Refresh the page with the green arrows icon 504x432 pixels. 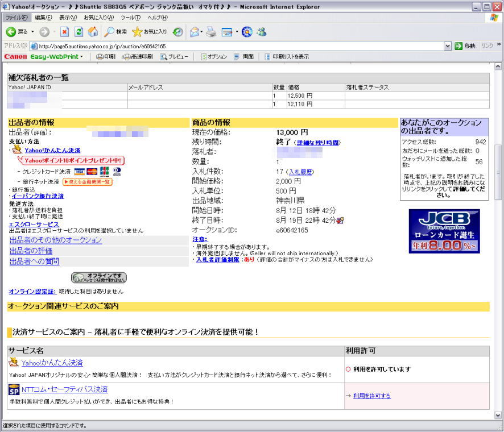[79, 31]
